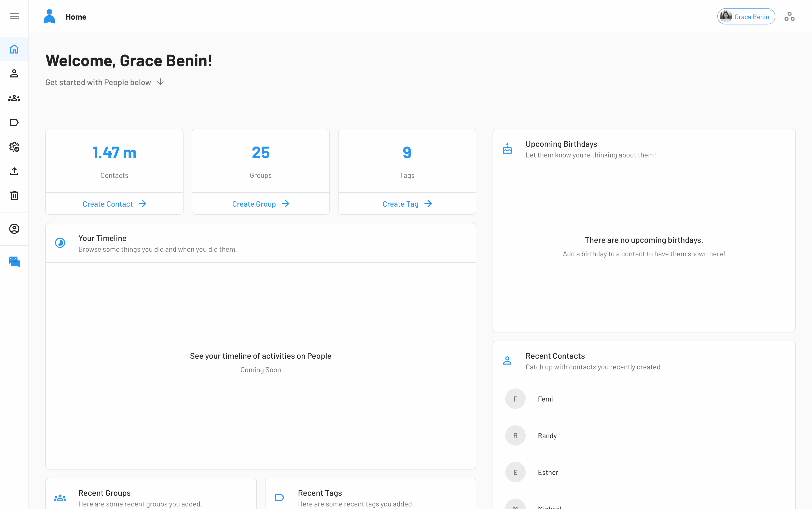This screenshot has height=509, width=812.
Task: Select Femi in Recent Contacts
Action: pos(545,399)
